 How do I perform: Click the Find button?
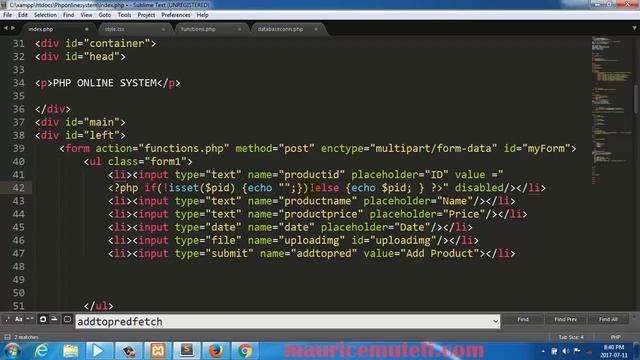click(x=523, y=319)
